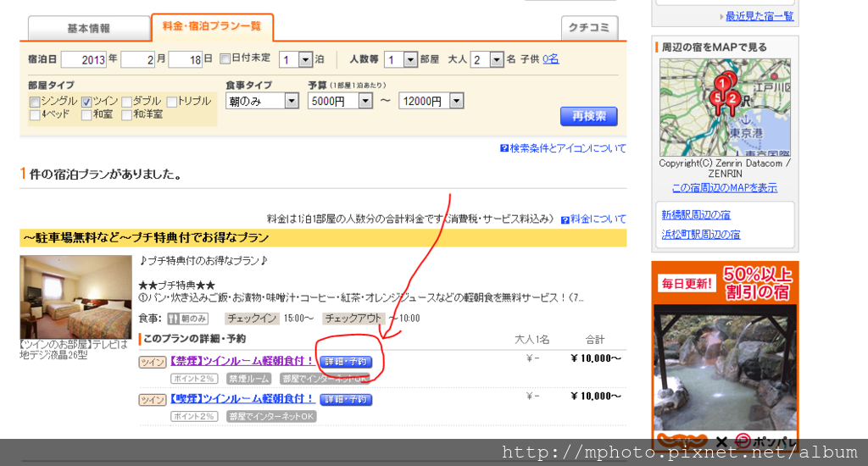868x466 pixels.
Task: Edit the month field showing 2
Action: (138, 59)
